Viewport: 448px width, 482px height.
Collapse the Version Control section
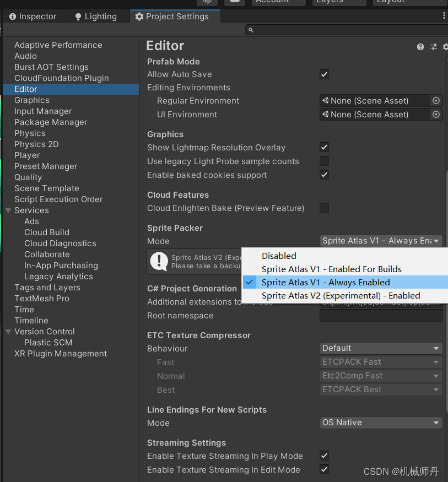pos(9,332)
